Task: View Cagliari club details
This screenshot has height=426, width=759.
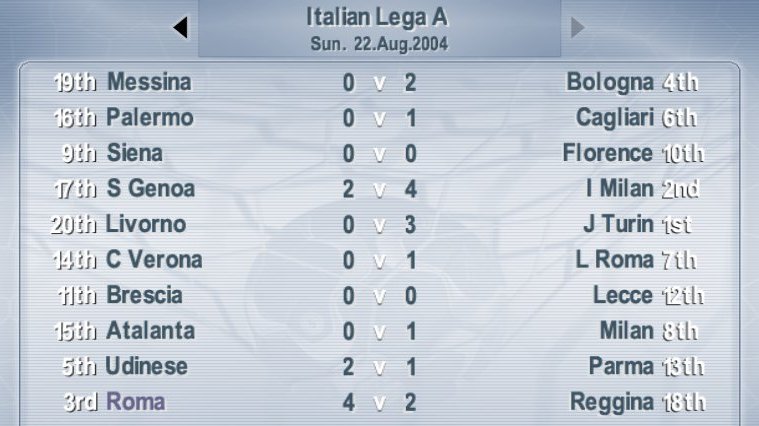Action: tap(615, 118)
